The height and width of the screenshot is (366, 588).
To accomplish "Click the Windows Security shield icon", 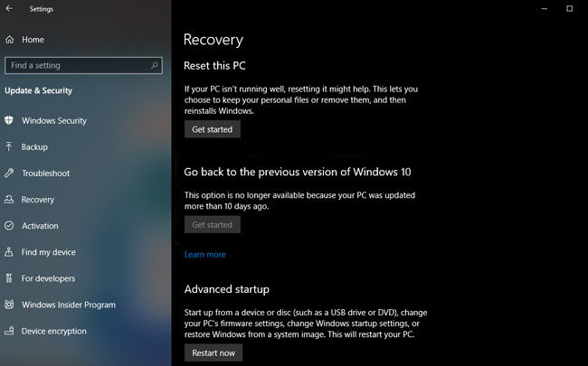I will click(x=9, y=120).
